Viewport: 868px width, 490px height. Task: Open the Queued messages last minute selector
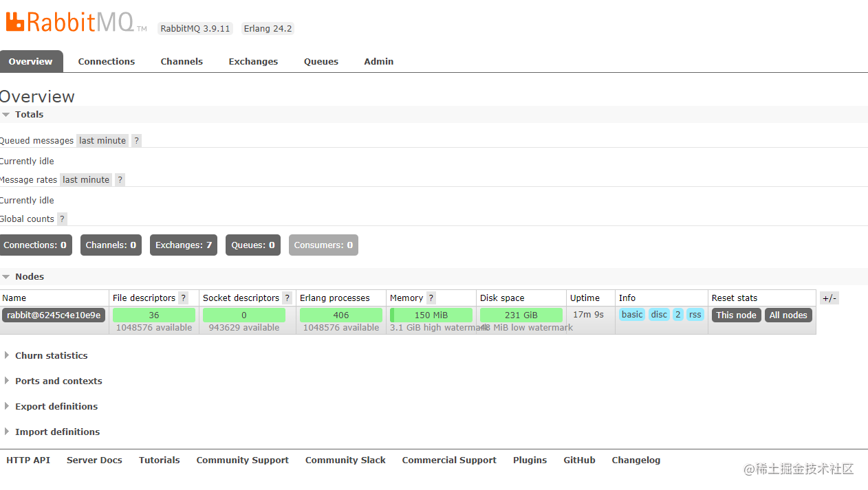tap(102, 140)
